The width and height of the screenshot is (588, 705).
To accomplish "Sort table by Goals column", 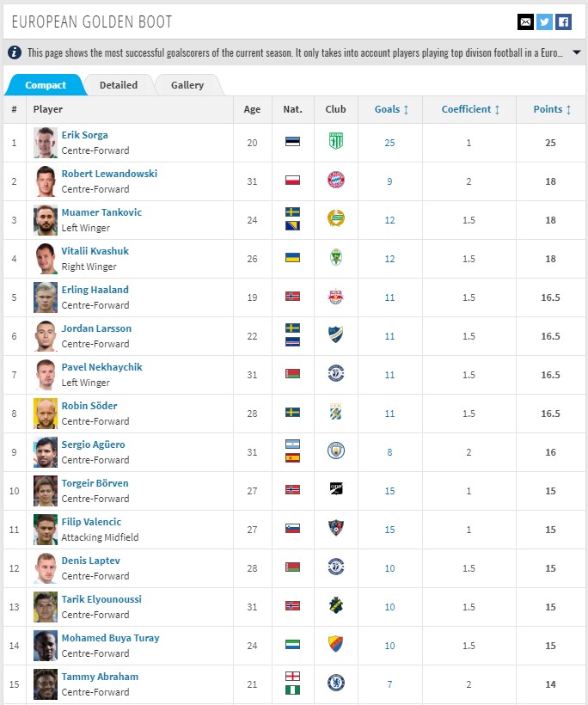I will tap(392, 109).
